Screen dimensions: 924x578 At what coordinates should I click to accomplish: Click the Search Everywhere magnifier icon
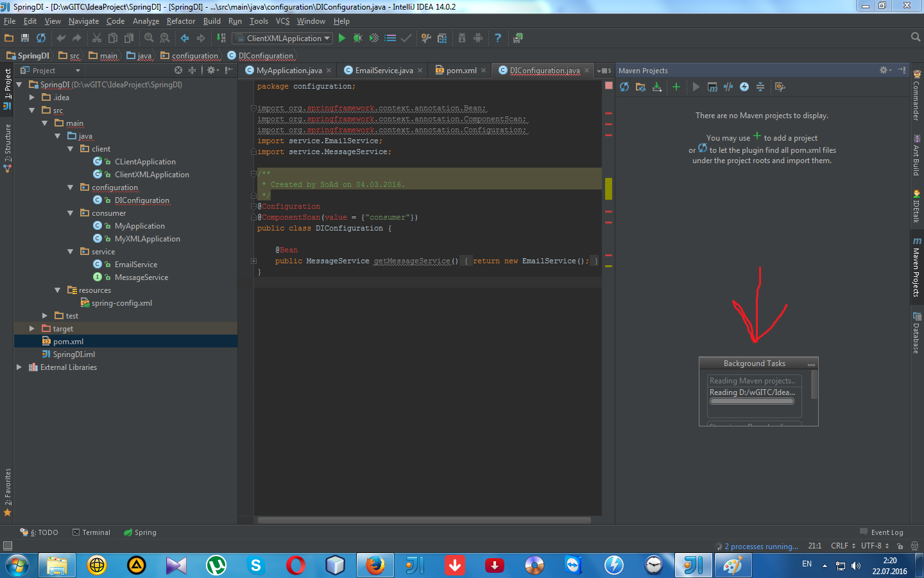pyautogui.click(x=916, y=37)
